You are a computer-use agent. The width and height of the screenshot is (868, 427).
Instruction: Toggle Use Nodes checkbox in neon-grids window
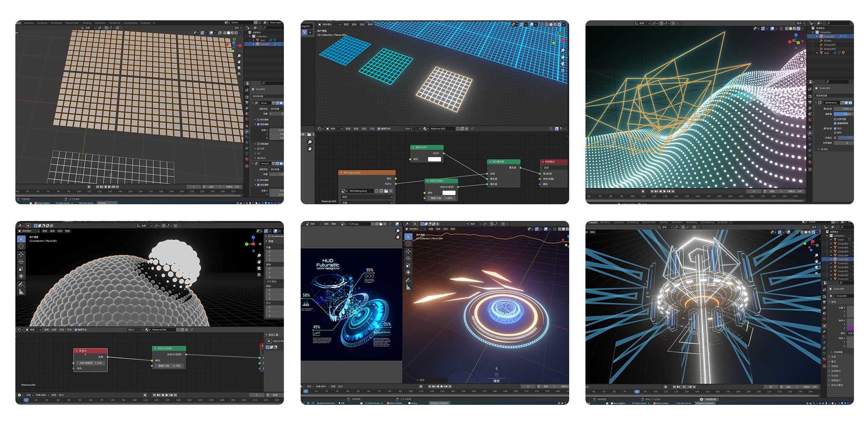coord(379,129)
